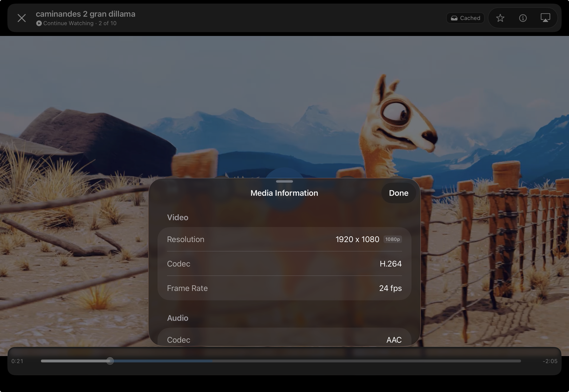569x392 pixels.
Task: Click the Video section heading
Action: pyautogui.click(x=178, y=217)
